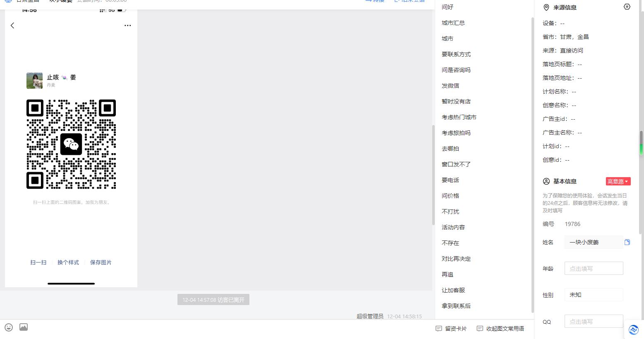
Task: Click the 创意id info line
Action: [x=556, y=160]
